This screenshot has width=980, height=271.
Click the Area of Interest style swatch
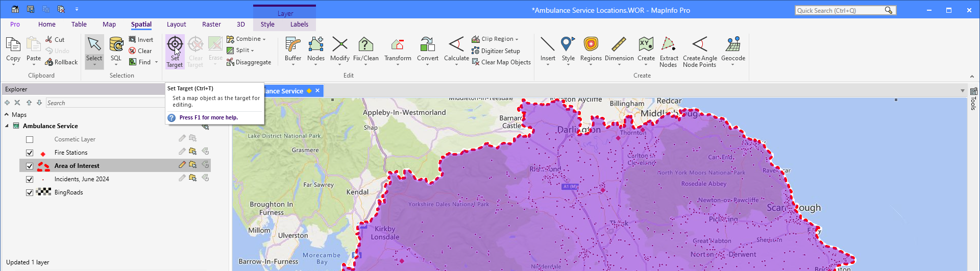pyautogui.click(x=43, y=166)
